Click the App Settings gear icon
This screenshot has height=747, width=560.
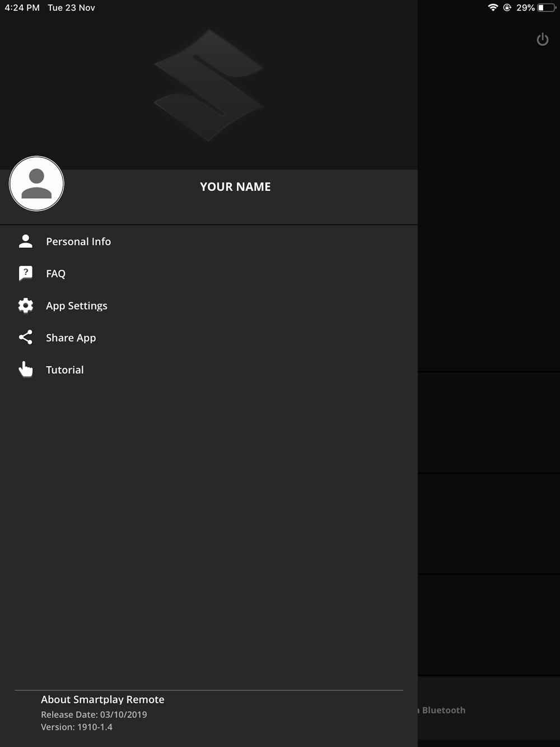tap(26, 305)
